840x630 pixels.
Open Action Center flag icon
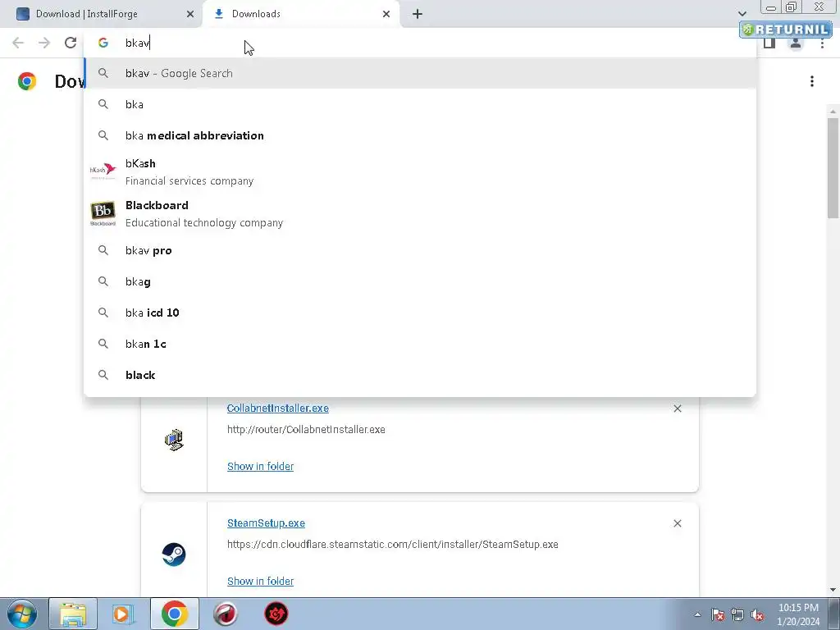(x=718, y=614)
